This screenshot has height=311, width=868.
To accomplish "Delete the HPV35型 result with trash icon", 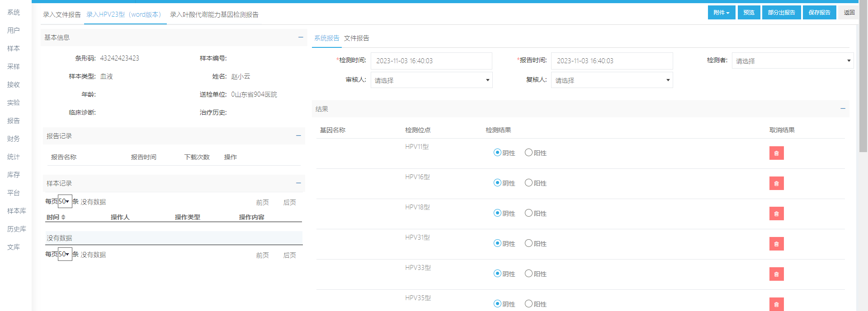I will (x=776, y=304).
